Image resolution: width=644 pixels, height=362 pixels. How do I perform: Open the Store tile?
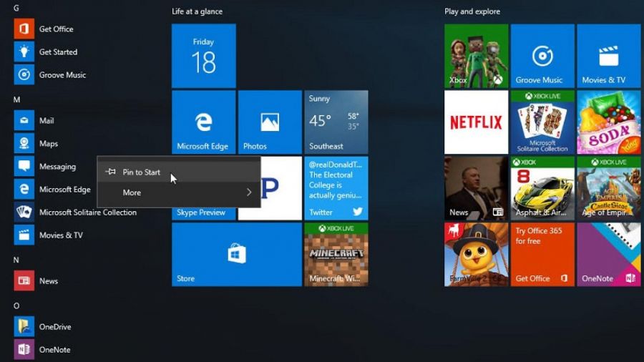237,255
